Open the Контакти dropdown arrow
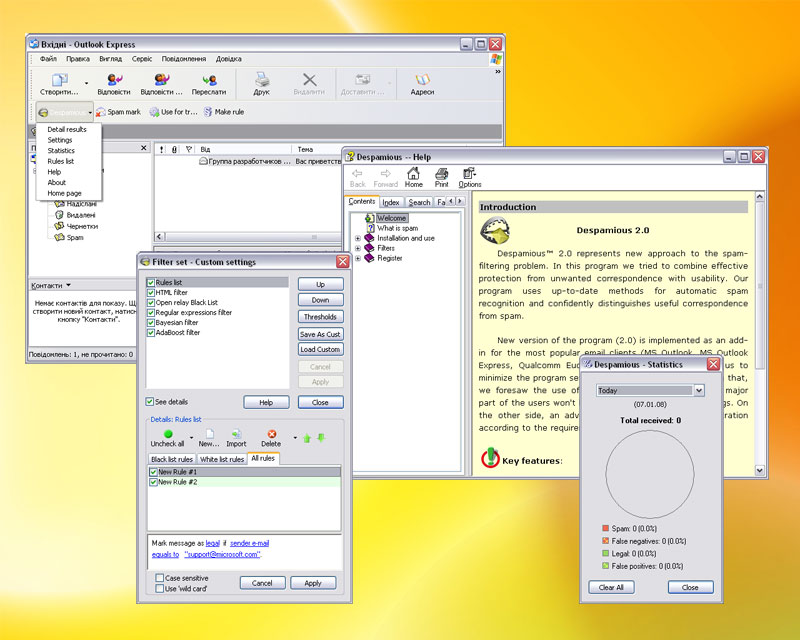Screen dimensions: 800x640 point(68,285)
